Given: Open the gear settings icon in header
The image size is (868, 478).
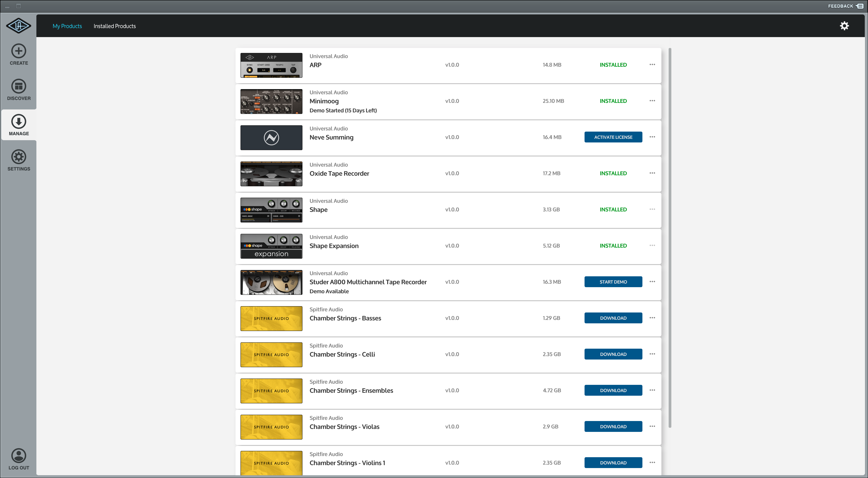Looking at the screenshot, I should coord(844,26).
